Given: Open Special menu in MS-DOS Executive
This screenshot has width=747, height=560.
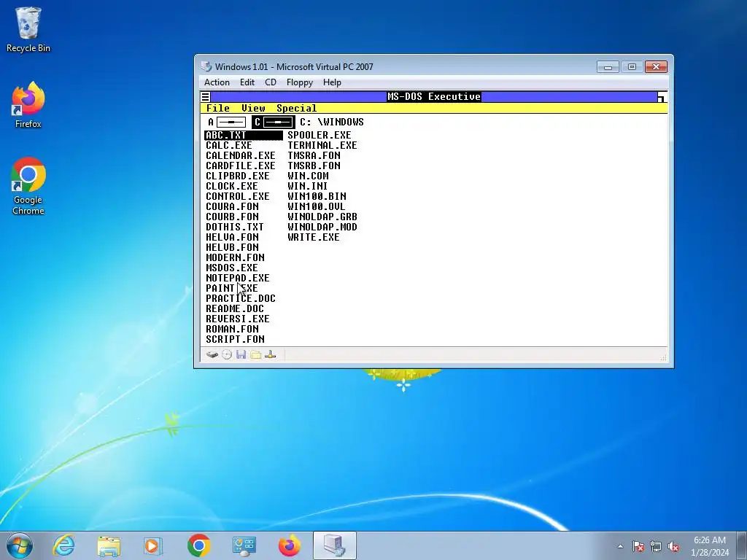Looking at the screenshot, I should pos(296,108).
